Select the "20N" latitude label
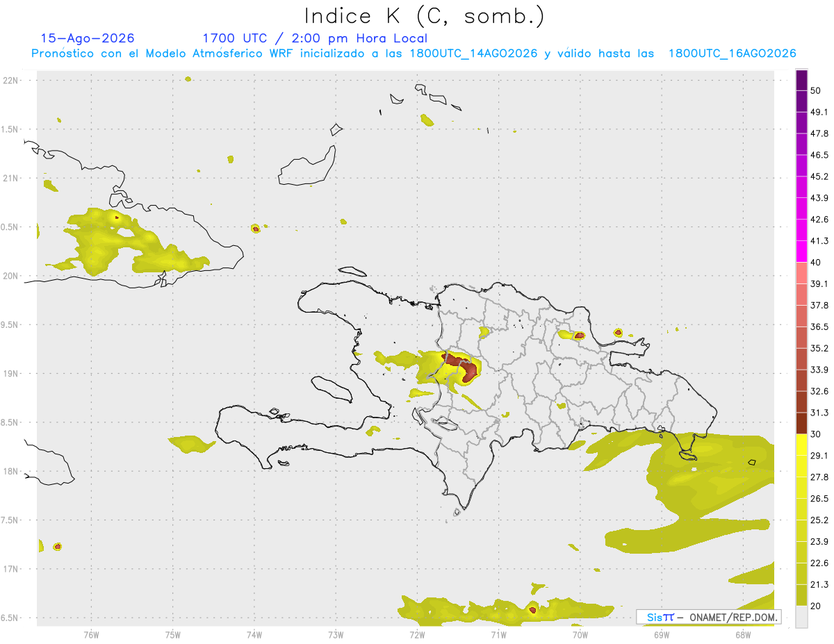This screenshot has width=834, height=644. tap(10, 276)
